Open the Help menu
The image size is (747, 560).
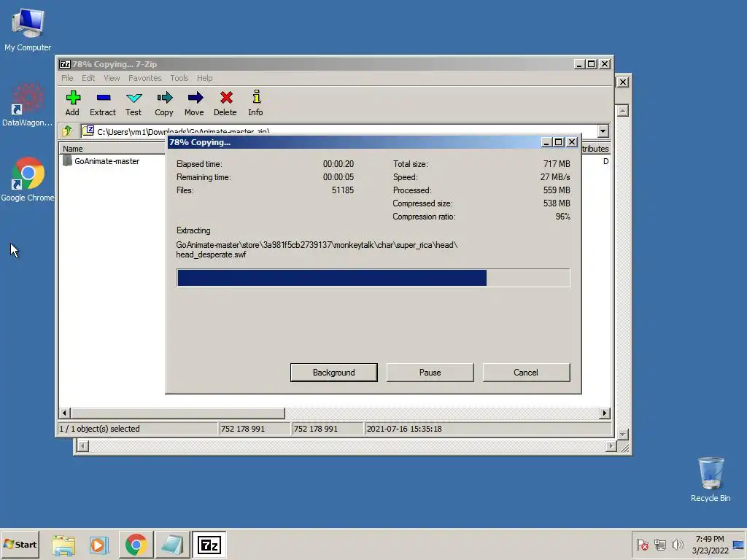tap(205, 78)
